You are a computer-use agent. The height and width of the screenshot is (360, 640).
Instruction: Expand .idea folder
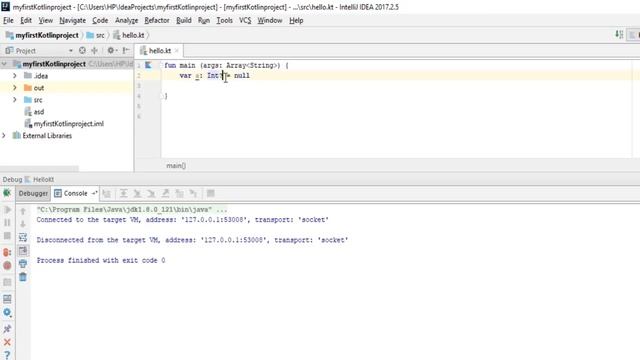[15, 76]
